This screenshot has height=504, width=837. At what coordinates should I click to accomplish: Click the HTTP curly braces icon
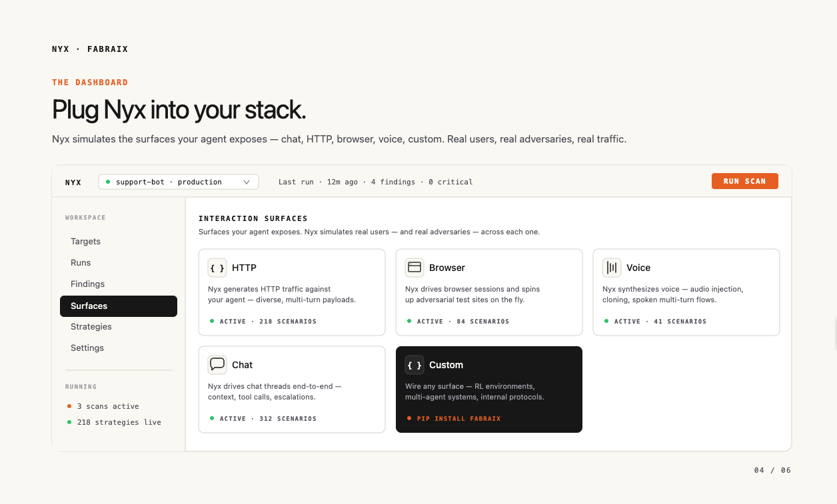[217, 268]
